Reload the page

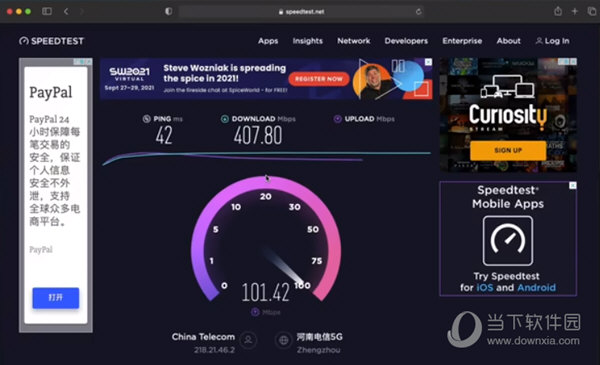418,12
